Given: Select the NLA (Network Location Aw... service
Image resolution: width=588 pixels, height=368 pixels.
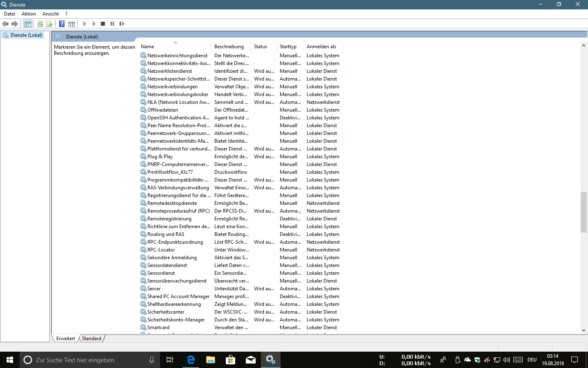Looking at the screenshot, I should click(x=178, y=102).
